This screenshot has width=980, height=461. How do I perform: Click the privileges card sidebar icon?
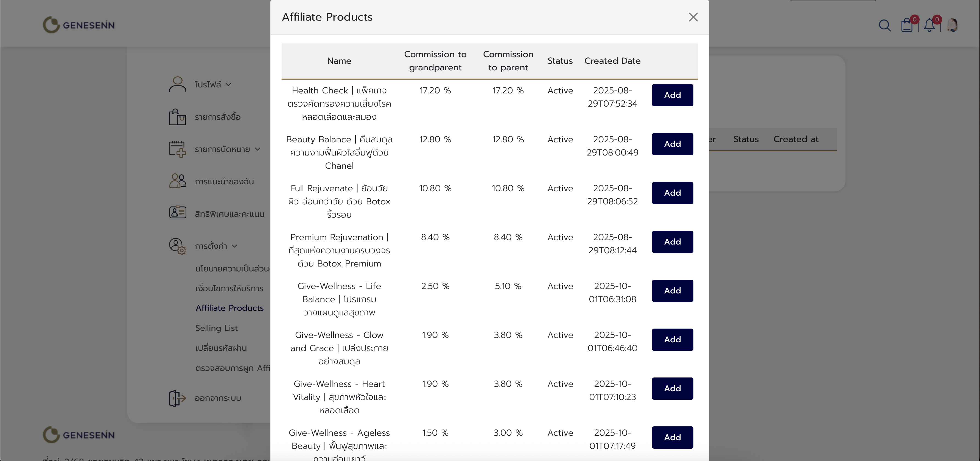tap(177, 212)
